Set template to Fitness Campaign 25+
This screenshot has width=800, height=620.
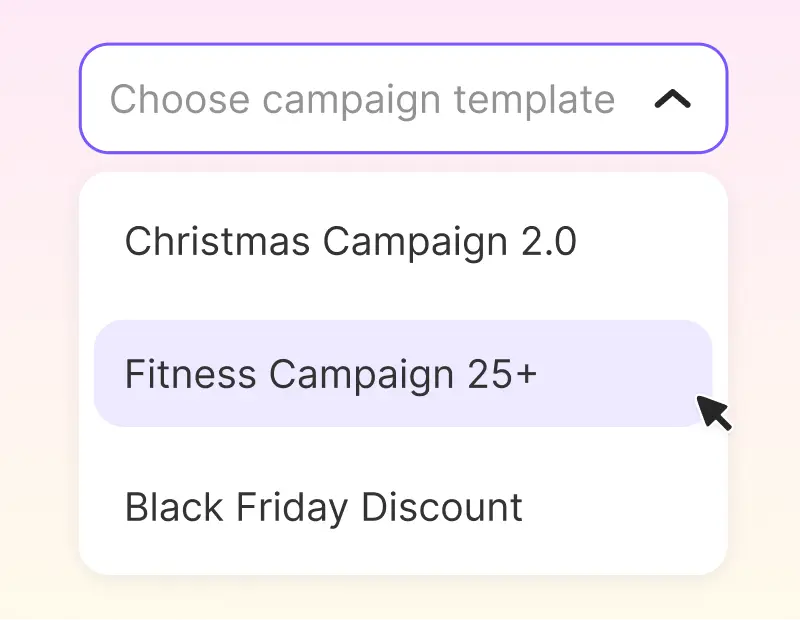pyautogui.click(x=403, y=374)
